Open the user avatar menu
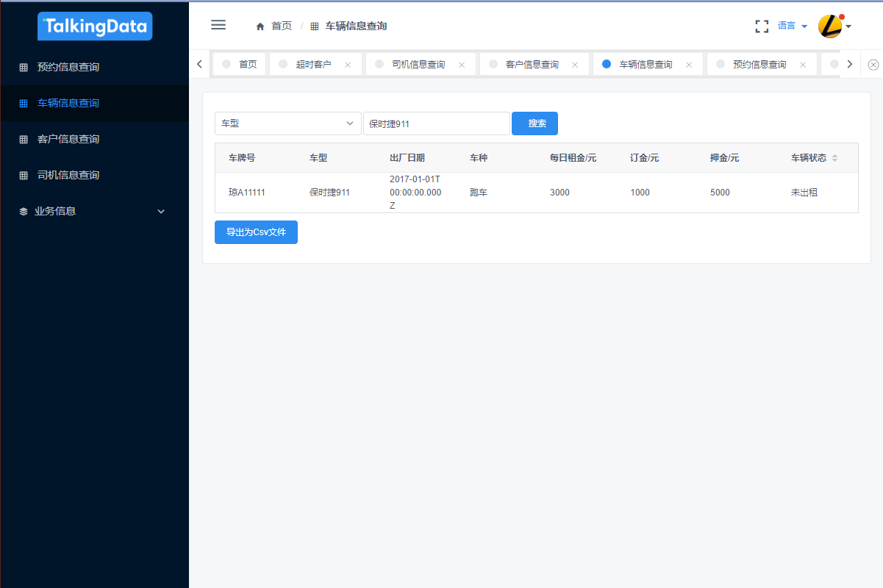This screenshot has width=883, height=588. point(829,26)
